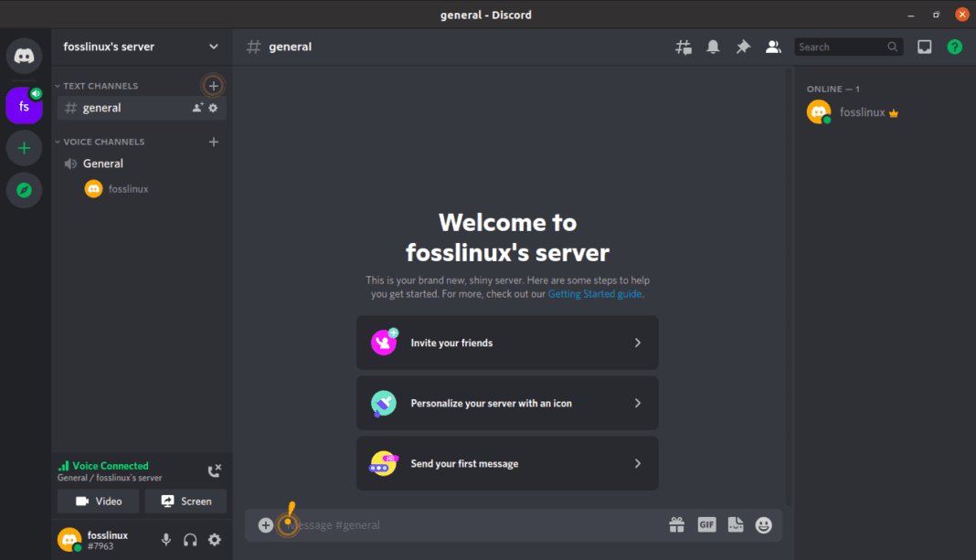Open the emoji picker
Screen dimensions: 976x560
(x=764, y=524)
